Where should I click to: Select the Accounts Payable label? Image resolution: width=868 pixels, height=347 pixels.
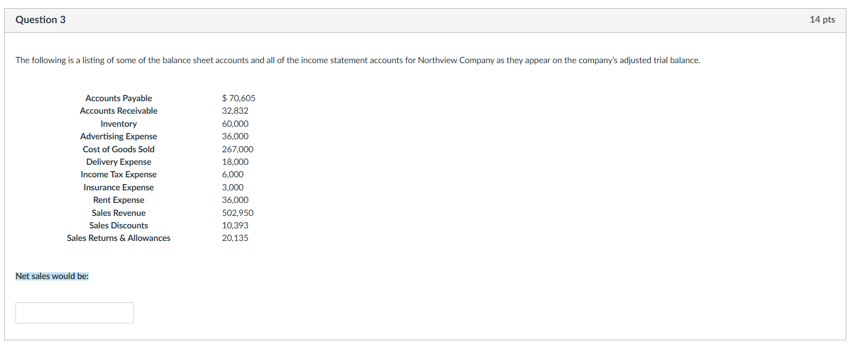118,98
